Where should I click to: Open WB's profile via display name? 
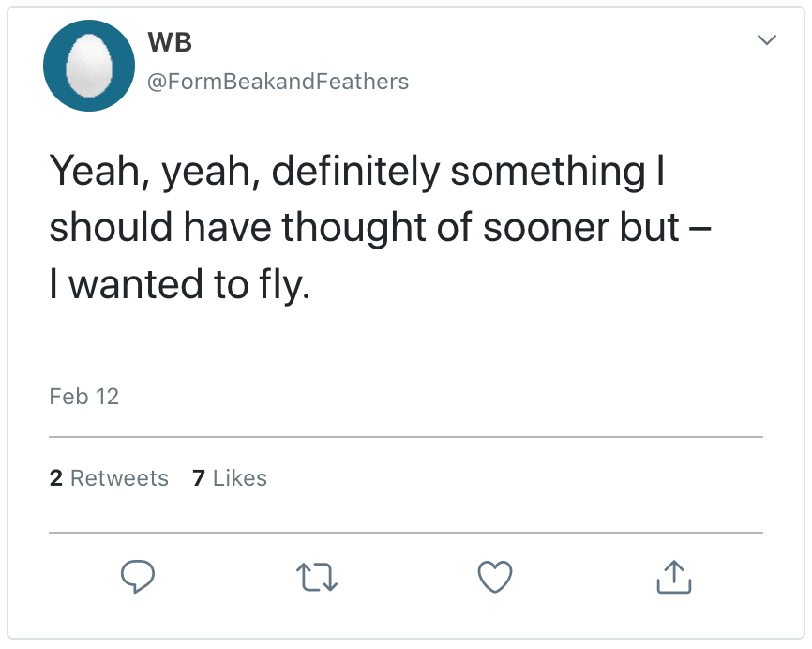[170, 43]
